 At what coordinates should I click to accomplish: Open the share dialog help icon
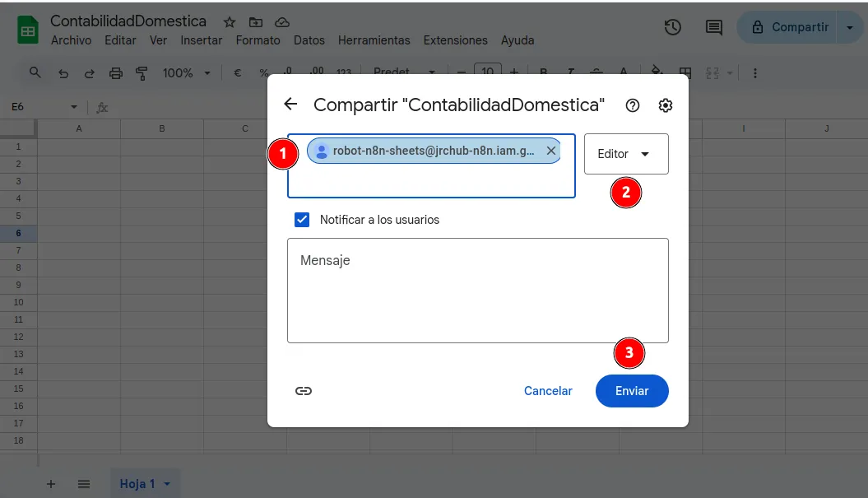point(632,105)
